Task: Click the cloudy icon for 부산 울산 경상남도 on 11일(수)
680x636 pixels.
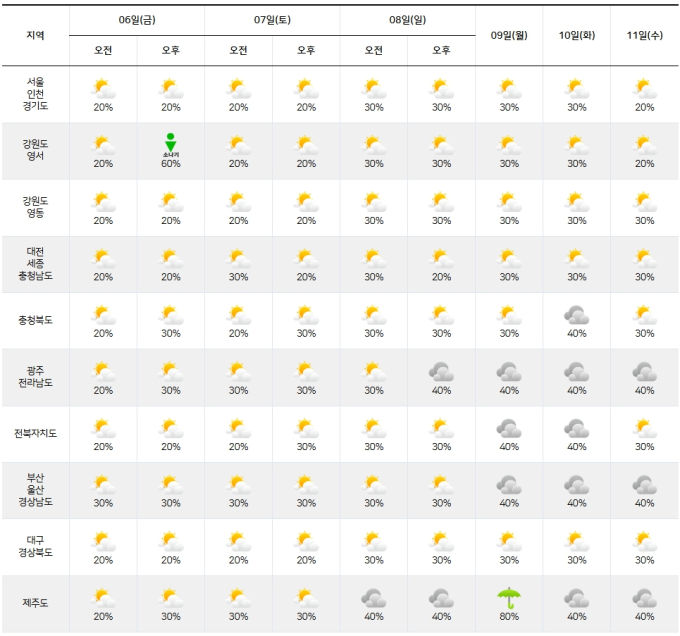Action: click(x=644, y=485)
